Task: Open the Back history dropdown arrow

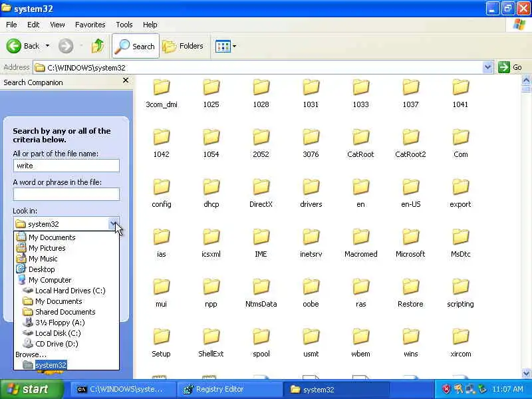Action: pyautogui.click(x=47, y=46)
